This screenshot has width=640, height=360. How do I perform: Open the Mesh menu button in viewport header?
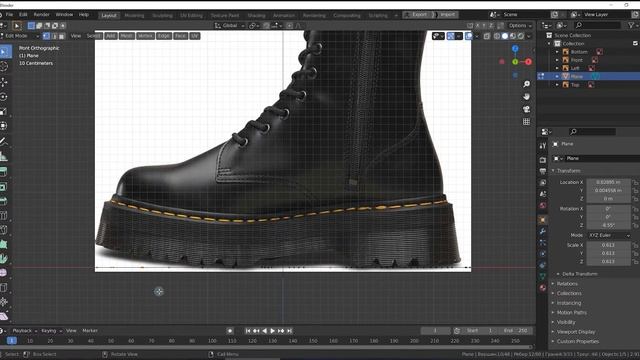pyautogui.click(x=126, y=36)
